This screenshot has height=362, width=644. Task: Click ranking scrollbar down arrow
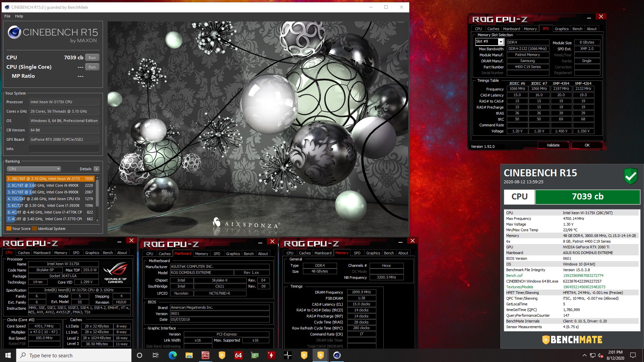pyautogui.click(x=97, y=221)
